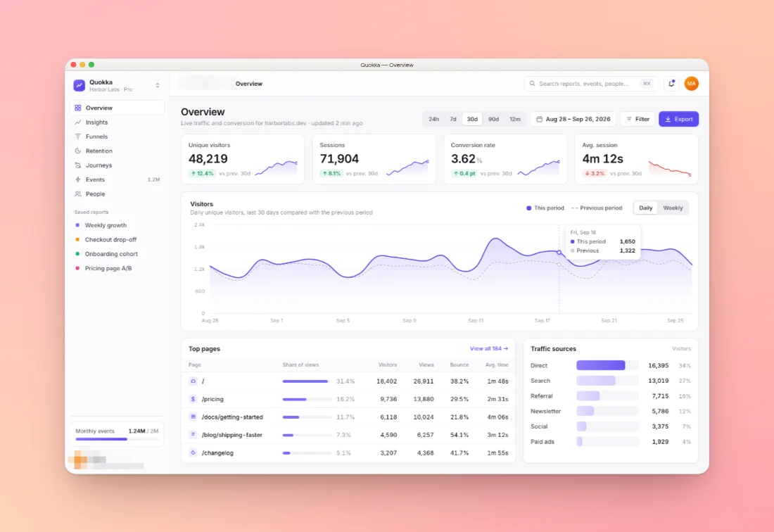Click the Funnels sidebar icon
The width and height of the screenshot is (774, 532).
[x=78, y=137]
